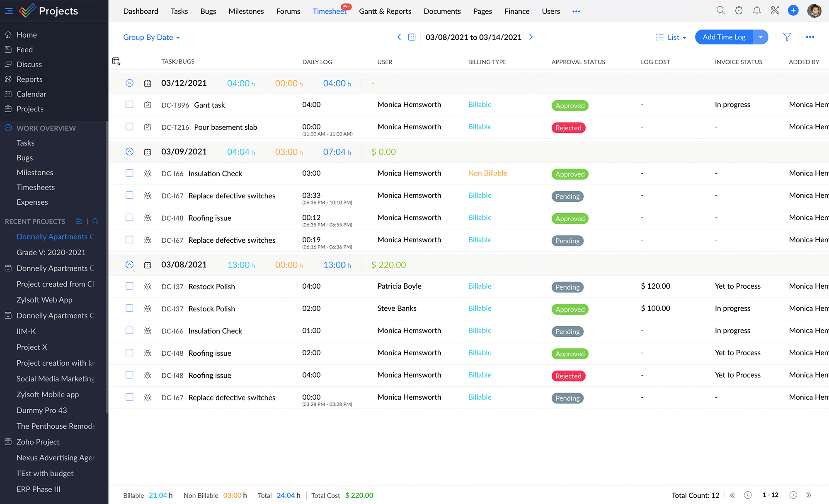Click the Group By Date dropdown
This screenshot has height=504, width=829.
click(151, 37)
